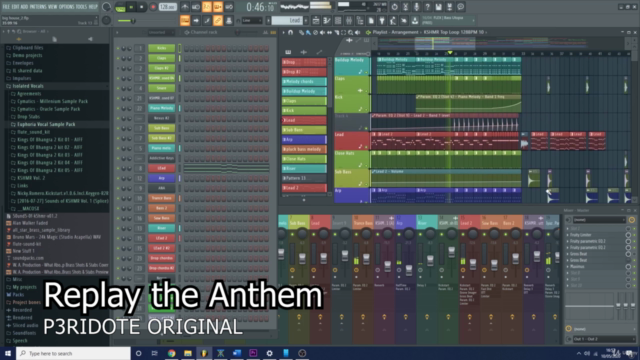The height and width of the screenshot is (360, 640).
Task: Open the OPTIONS menu
Action: click(67, 7)
